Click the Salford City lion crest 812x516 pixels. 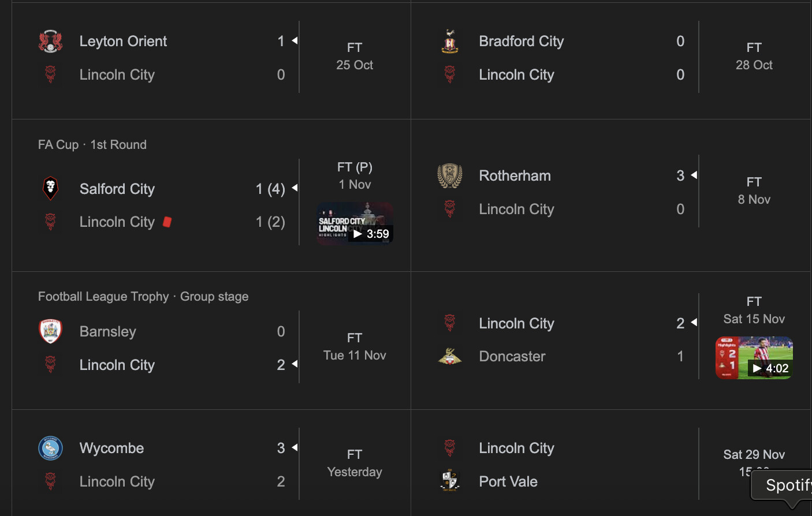50,189
